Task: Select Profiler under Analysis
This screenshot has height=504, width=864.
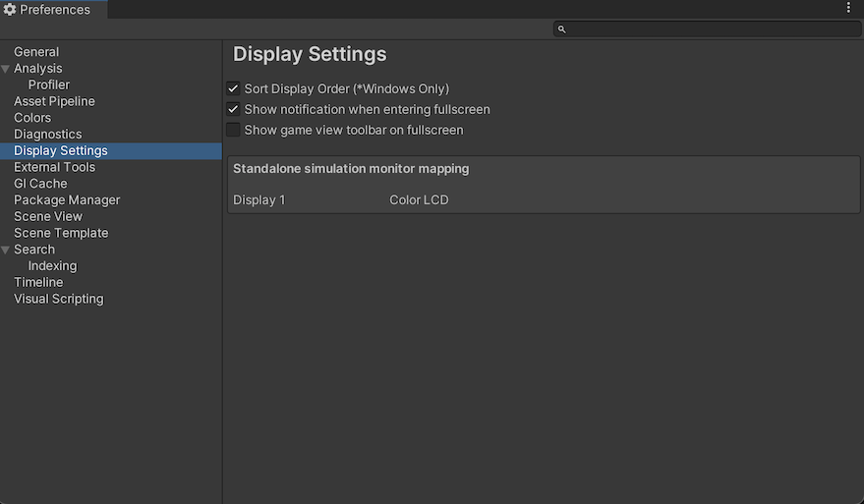Action: [x=49, y=84]
